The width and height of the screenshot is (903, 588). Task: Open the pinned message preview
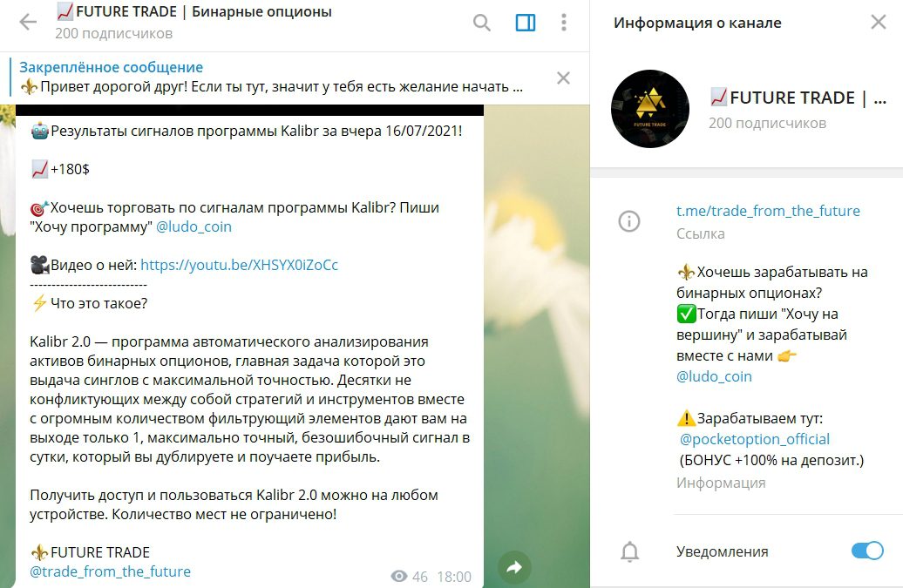click(271, 78)
